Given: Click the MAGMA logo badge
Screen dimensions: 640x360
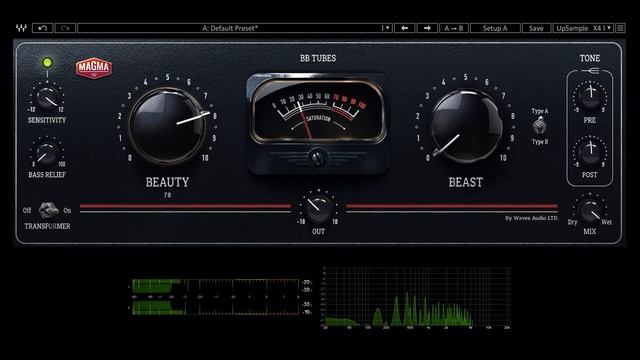Looking at the screenshot, I should (x=94, y=68).
